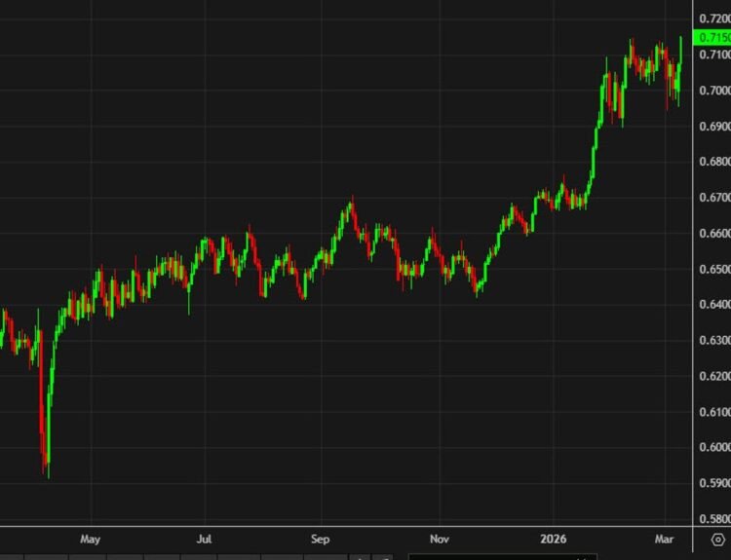Select the Nov label on time axis
This screenshot has height=560, width=731.
(x=440, y=539)
